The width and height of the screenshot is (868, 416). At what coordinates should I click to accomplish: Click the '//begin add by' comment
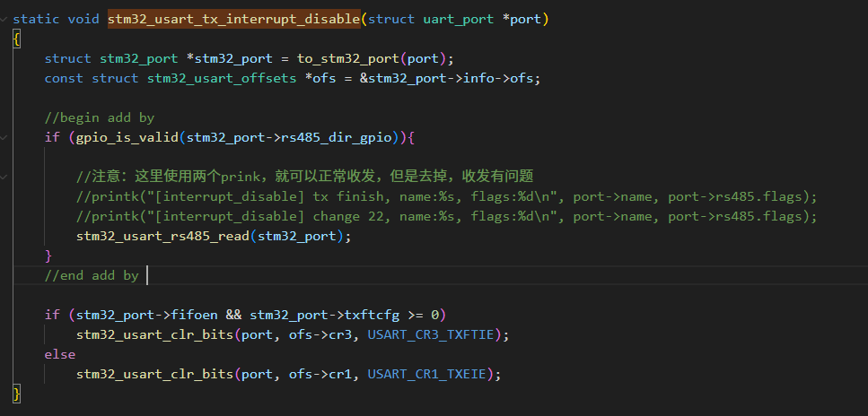(x=100, y=117)
